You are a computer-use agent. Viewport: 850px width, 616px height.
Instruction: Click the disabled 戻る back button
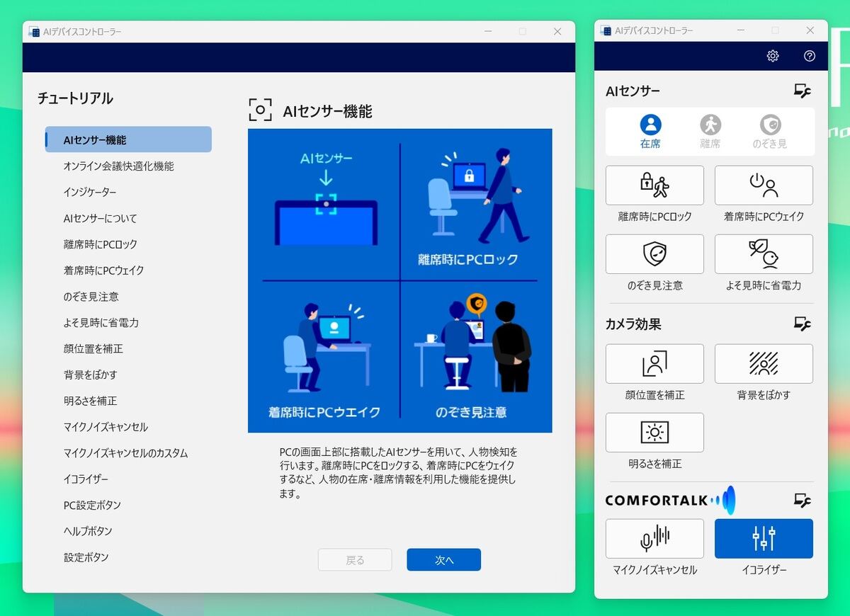click(x=355, y=560)
